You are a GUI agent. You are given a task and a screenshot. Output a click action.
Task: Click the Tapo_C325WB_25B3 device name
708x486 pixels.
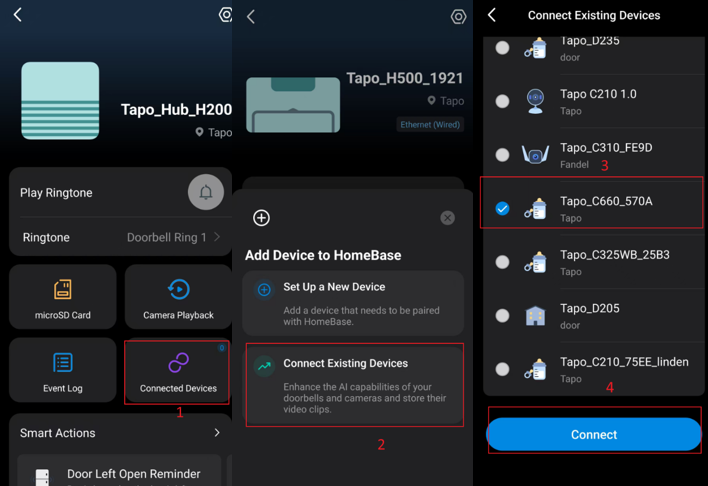click(615, 255)
